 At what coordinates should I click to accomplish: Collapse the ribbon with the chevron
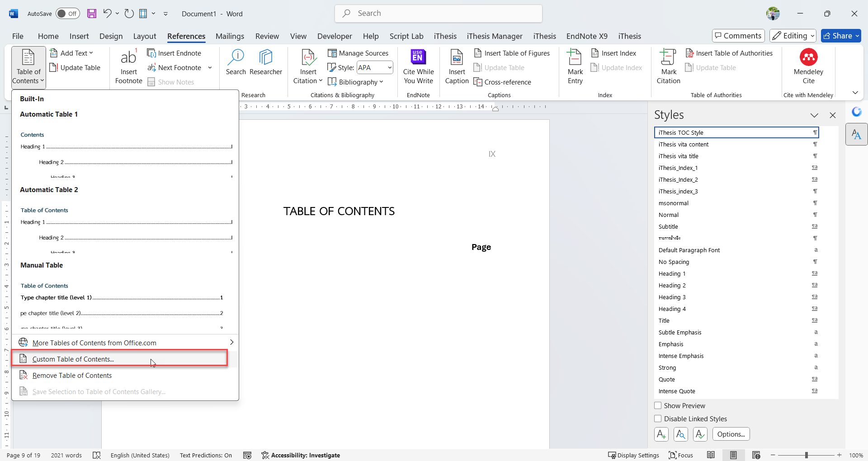pyautogui.click(x=855, y=93)
